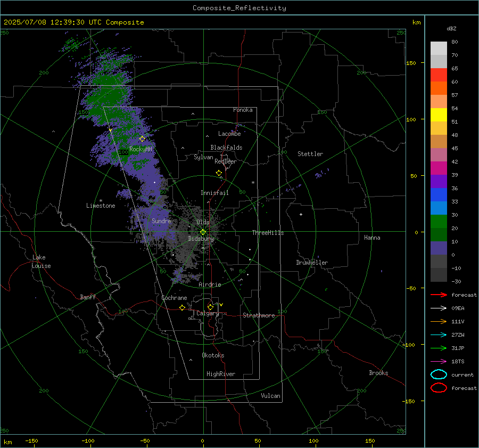Click the red forecast arrow in legend
Screen dimensions: 479x448
coord(439,295)
